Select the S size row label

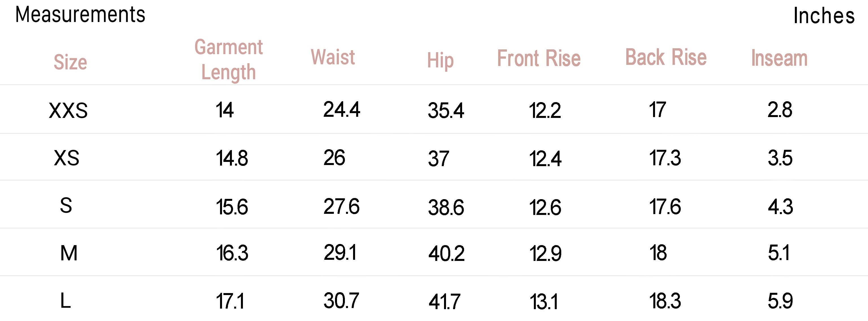click(x=66, y=205)
